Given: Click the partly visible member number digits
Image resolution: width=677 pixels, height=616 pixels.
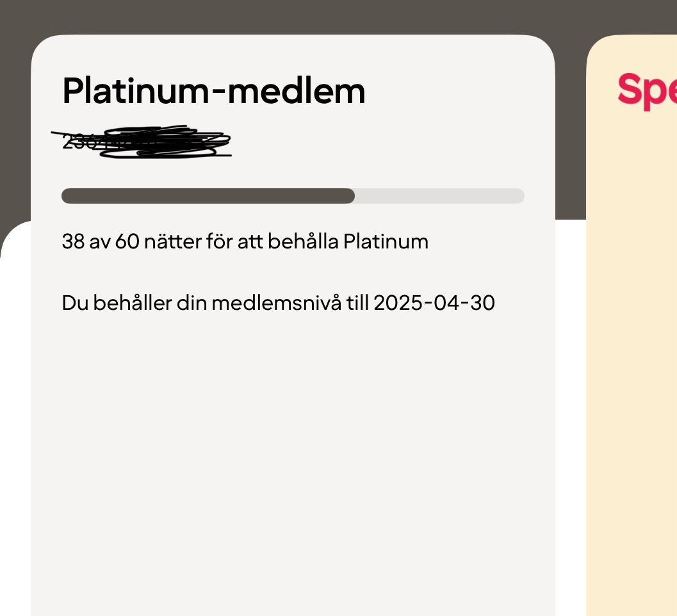Looking at the screenshot, I should point(78,142).
